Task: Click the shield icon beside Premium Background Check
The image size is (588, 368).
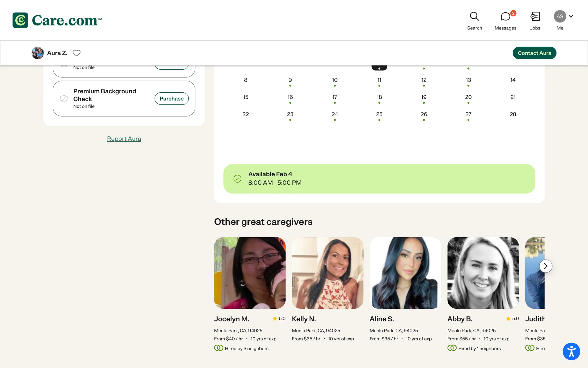Action: pyautogui.click(x=64, y=98)
